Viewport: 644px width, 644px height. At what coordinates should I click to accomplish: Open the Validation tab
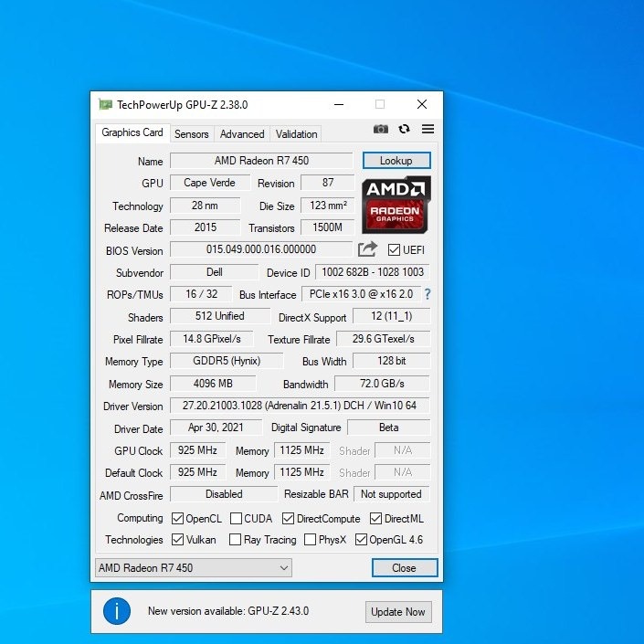[297, 133]
